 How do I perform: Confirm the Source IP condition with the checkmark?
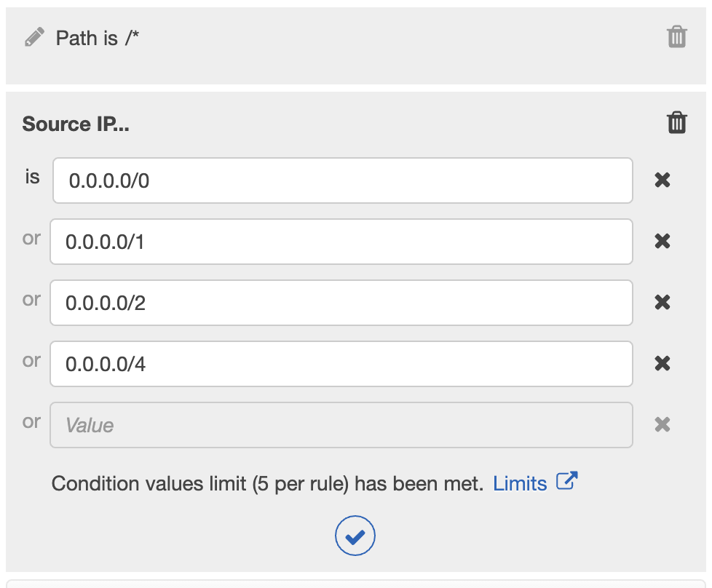coord(355,537)
